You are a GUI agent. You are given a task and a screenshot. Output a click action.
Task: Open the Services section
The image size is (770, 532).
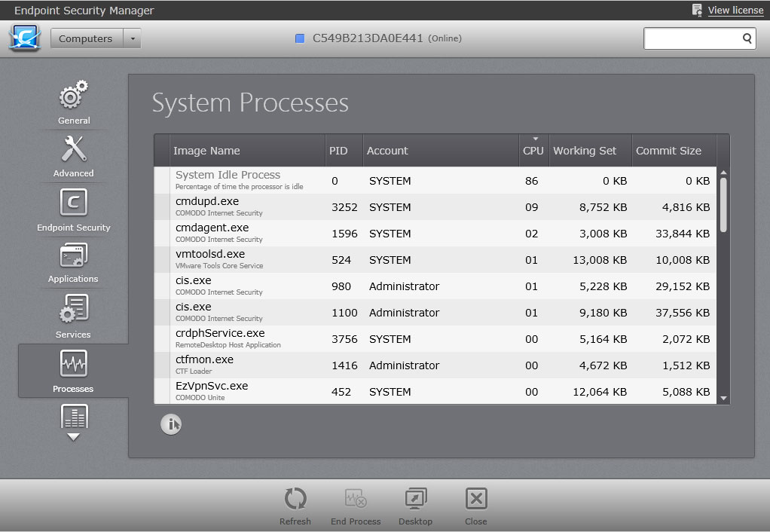[x=74, y=316]
